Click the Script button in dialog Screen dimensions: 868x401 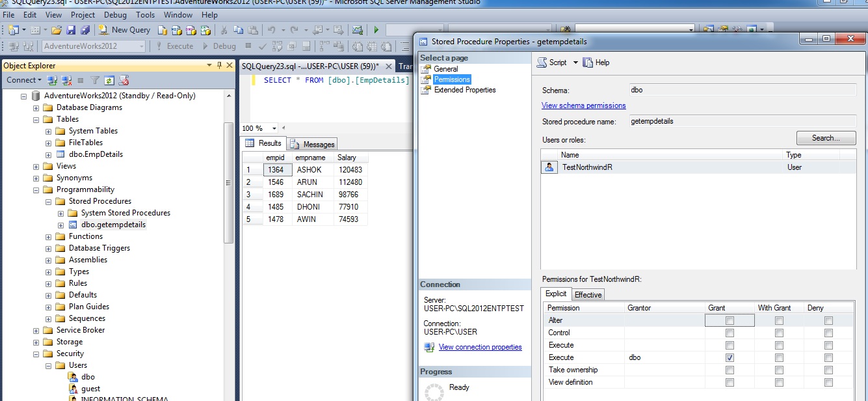click(x=552, y=62)
